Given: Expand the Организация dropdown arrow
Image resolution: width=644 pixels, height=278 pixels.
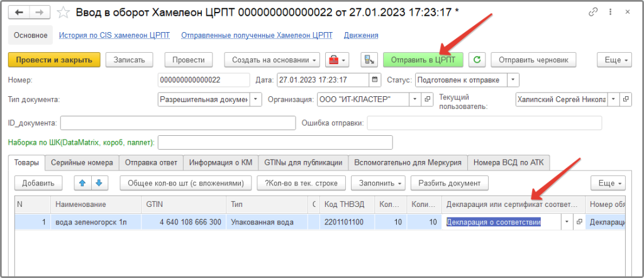Looking at the screenshot, I should click(x=415, y=99).
